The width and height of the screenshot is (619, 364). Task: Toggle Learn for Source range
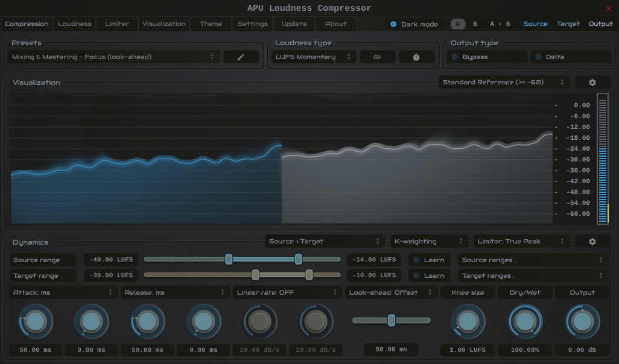tap(430, 260)
